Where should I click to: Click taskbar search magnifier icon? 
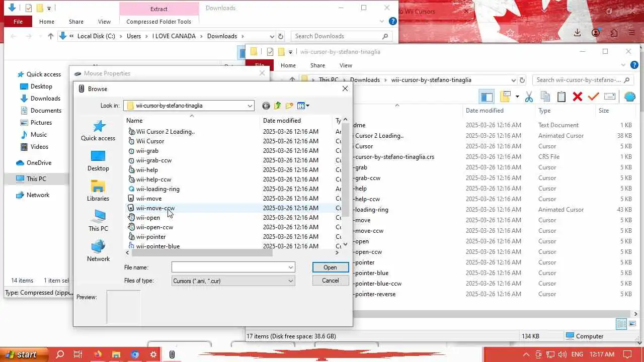pyautogui.click(x=60, y=354)
